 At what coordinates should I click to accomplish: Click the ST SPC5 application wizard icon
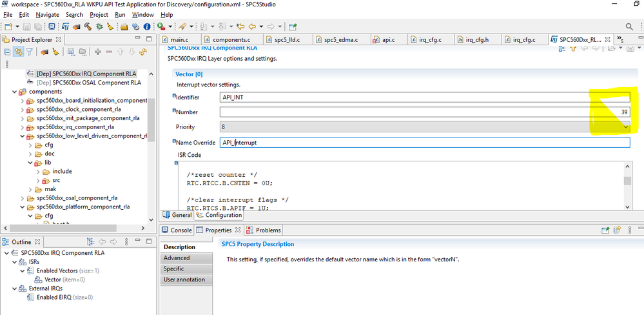point(65,26)
